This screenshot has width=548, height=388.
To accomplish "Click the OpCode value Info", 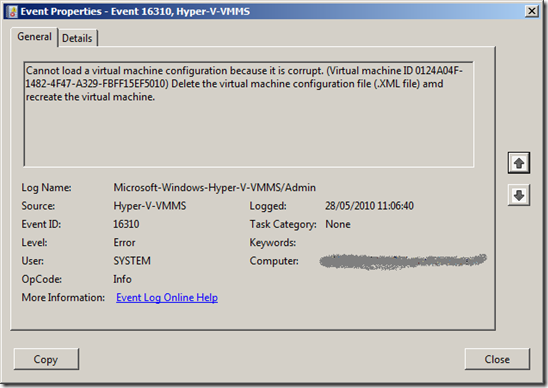I will point(122,279).
